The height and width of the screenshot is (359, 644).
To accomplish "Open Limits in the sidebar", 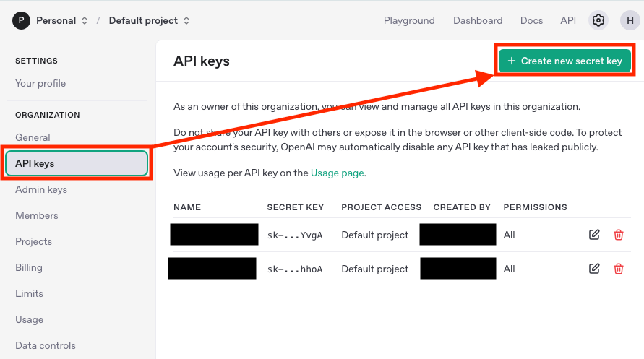I will pyautogui.click(x=29, y=293).
